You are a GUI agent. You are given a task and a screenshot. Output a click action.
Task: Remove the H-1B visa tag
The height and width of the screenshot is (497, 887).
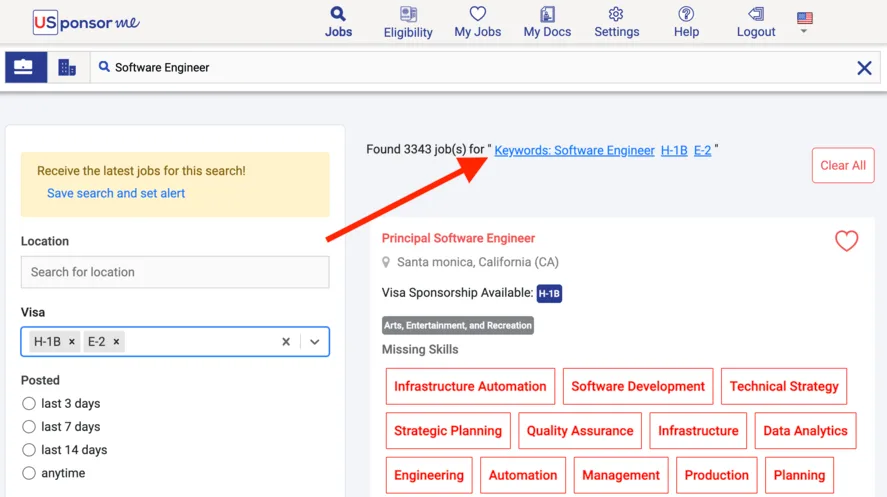tap(72, 342)
